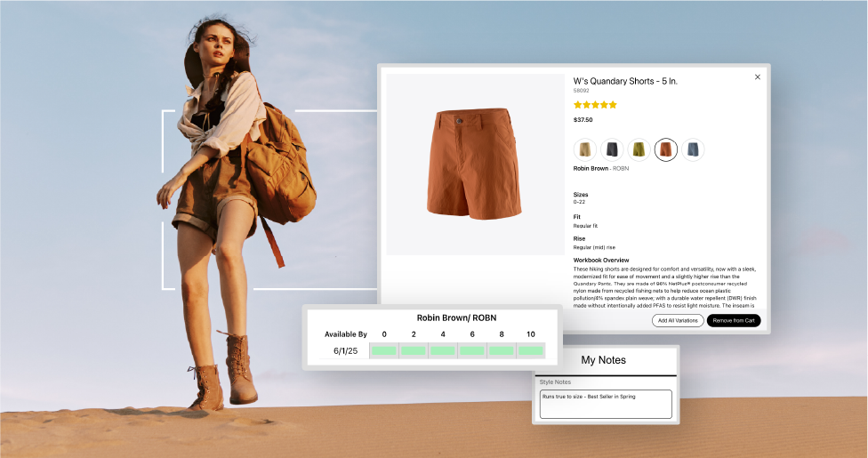The height and width of the screenshot is (458, 868).
Task: Click the My Notes panel header
Action: pyautogui.click(x=603, y=360)
